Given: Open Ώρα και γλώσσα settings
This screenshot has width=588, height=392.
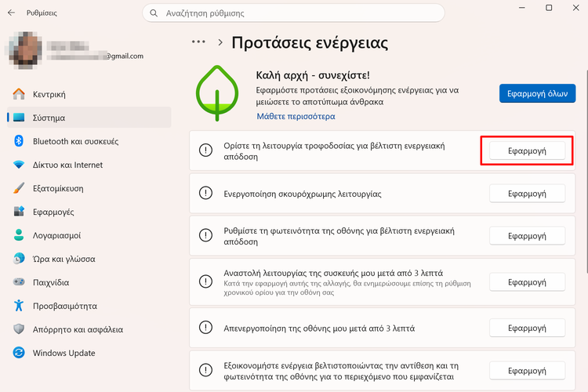Looking at the screenshot, I should [x=64, y=259].
